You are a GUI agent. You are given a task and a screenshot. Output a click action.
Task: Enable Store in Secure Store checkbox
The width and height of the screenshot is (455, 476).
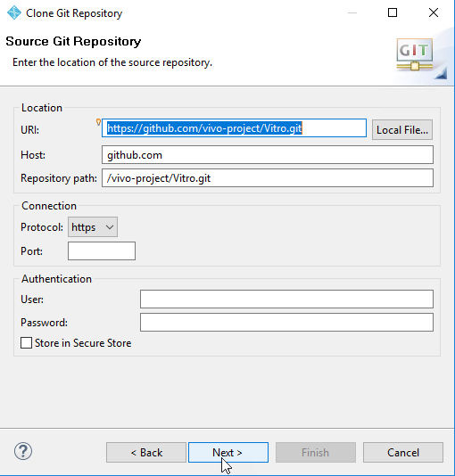click(x=26, y=343)
